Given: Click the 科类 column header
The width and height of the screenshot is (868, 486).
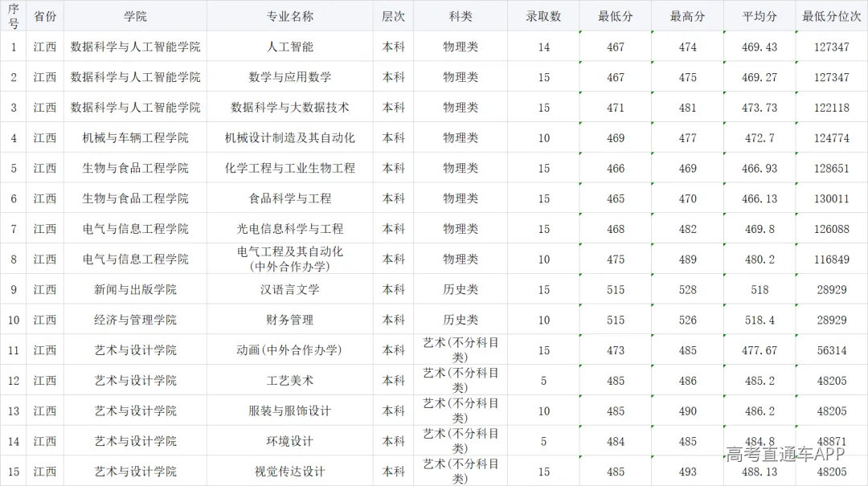Looking at the screenshot, I should point(461,16).
